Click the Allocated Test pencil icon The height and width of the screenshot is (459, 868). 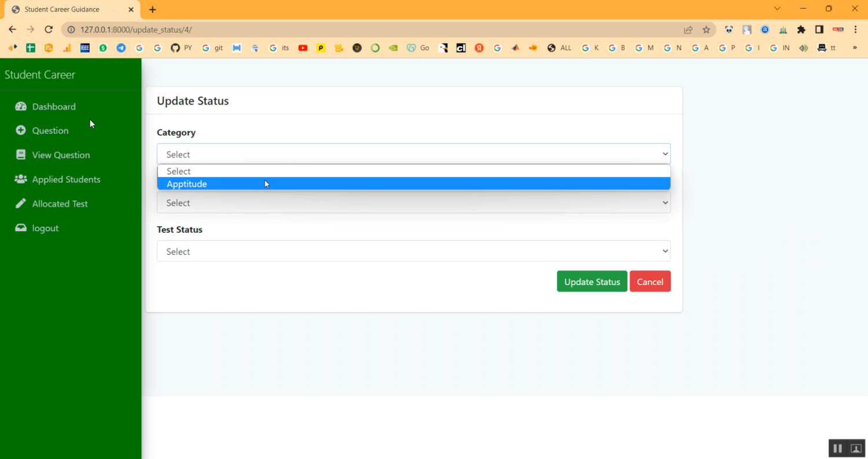coord(21,203)
